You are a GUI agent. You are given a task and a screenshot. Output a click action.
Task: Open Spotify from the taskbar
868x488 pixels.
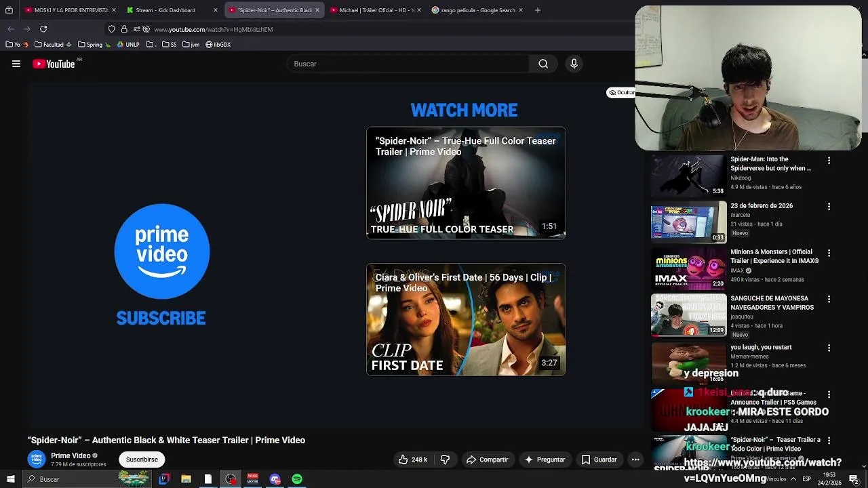(297, 479)
